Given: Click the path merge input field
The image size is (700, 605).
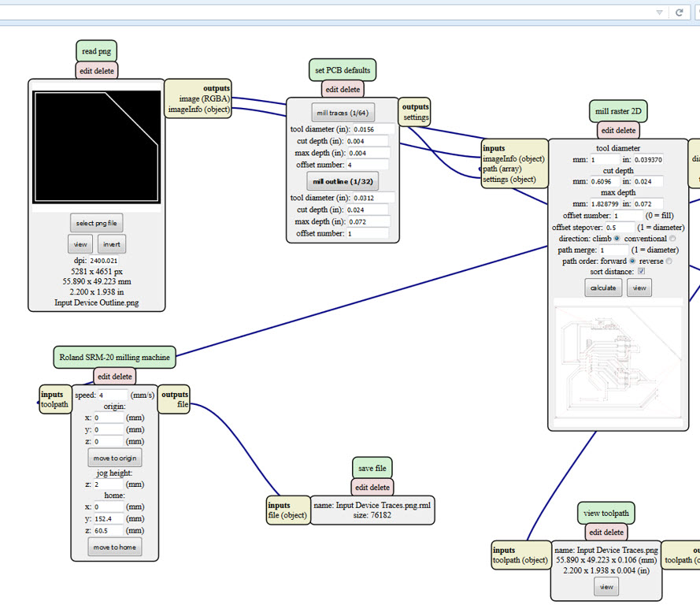Looking at the screenshot, I should (613, 250).
